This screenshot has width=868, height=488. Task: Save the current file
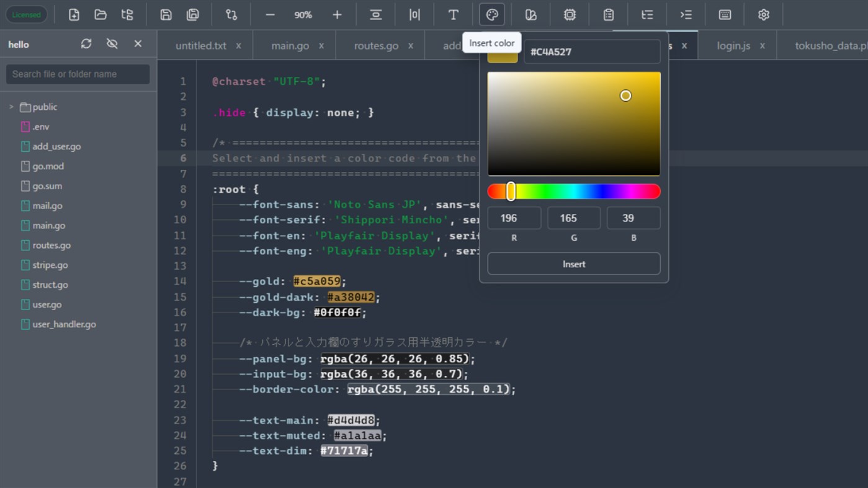pos(166,15)
